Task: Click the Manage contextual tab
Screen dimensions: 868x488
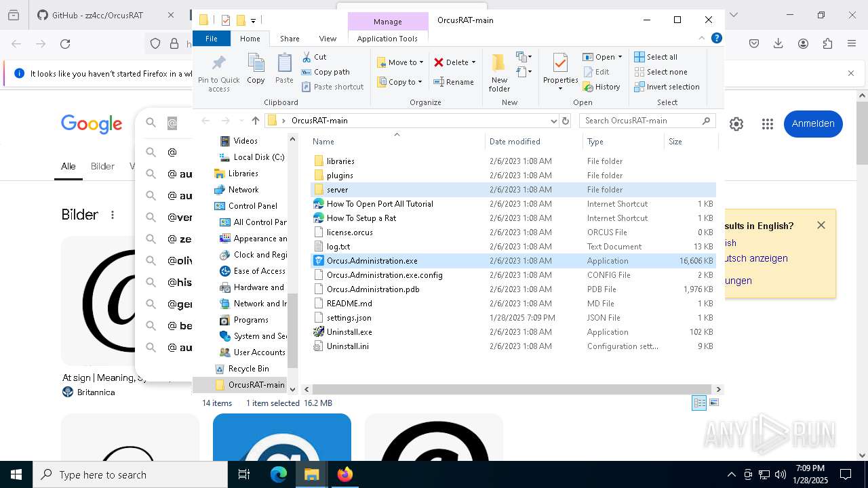Action: [388, 22]
